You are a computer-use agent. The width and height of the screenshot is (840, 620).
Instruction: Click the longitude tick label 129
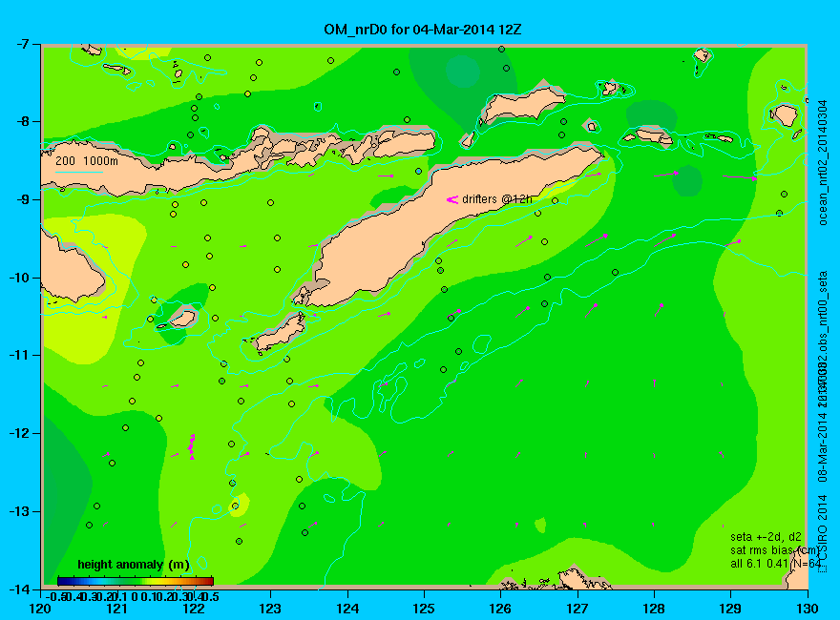point(731,609)
